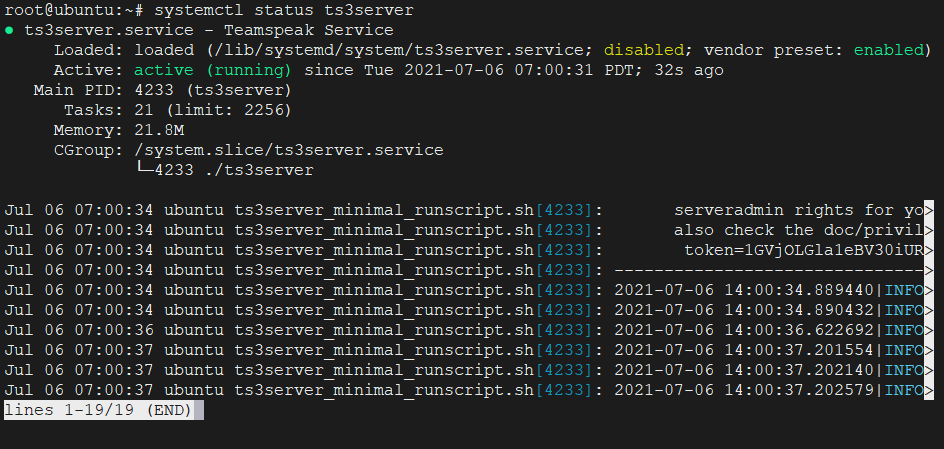Click the yellow 'disabled' status word

[644, 50]
